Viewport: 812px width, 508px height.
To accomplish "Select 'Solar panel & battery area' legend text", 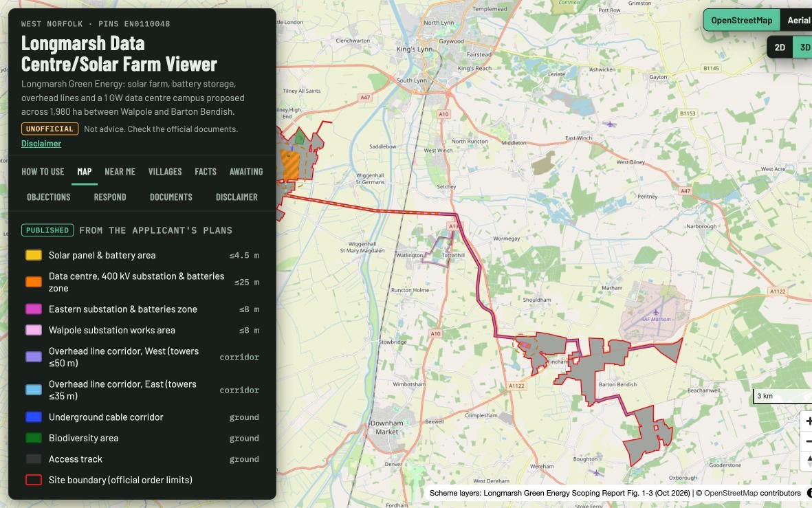I will pyautogui.click(x=102, y=255).
